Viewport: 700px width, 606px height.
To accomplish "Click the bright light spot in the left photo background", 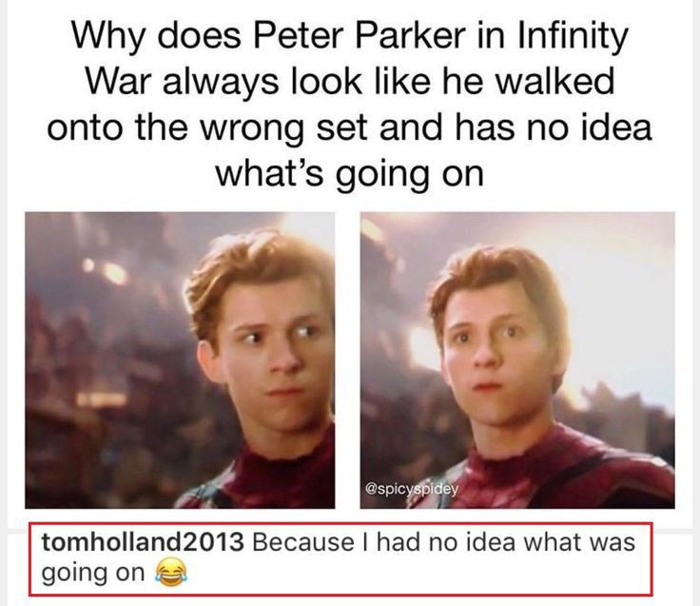I will (113, 271).
